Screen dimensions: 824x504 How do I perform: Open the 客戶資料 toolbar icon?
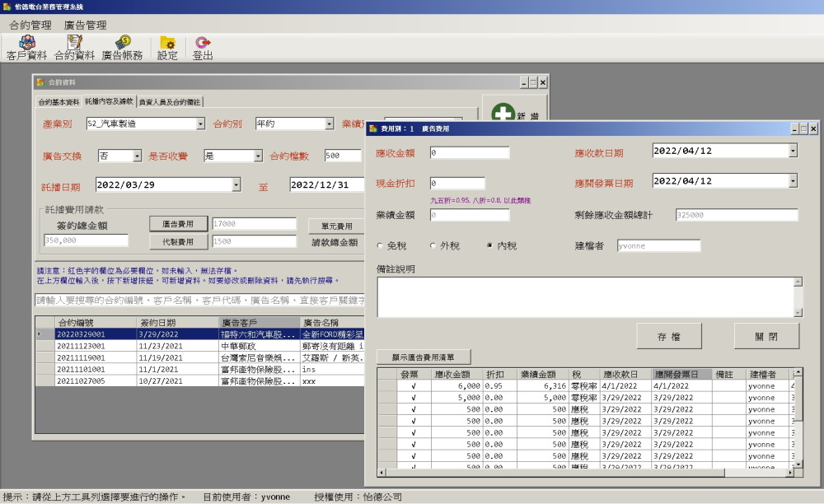tap(27, 48)
